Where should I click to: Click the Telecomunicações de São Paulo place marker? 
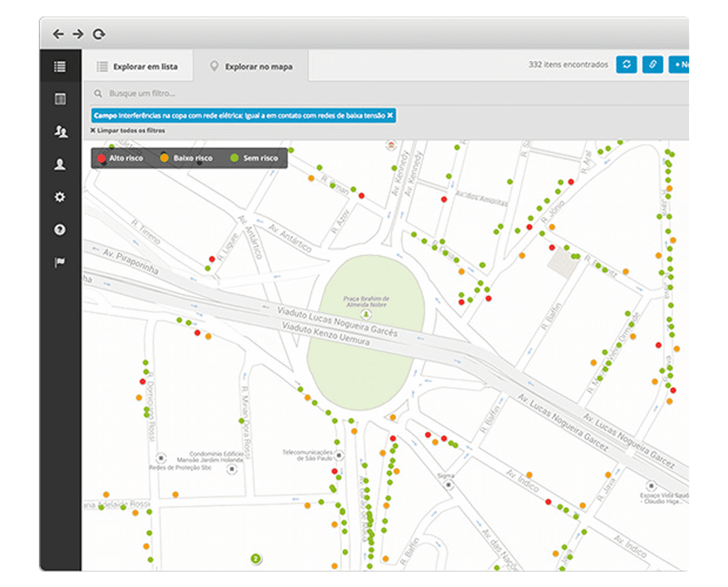(x=339, y=455)
